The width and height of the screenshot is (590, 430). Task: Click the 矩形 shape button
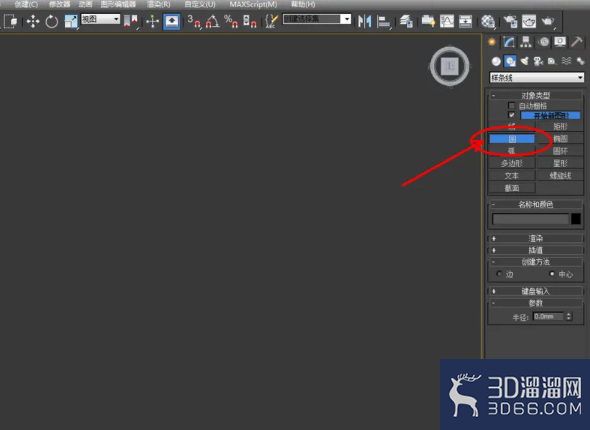tap(560, 126)
